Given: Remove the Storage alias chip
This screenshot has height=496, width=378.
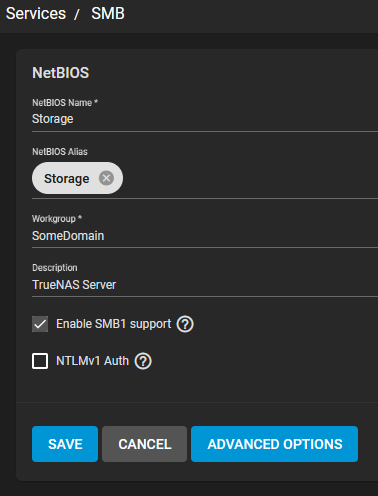Looking at the screenshot, I should (x=106, y=178).
